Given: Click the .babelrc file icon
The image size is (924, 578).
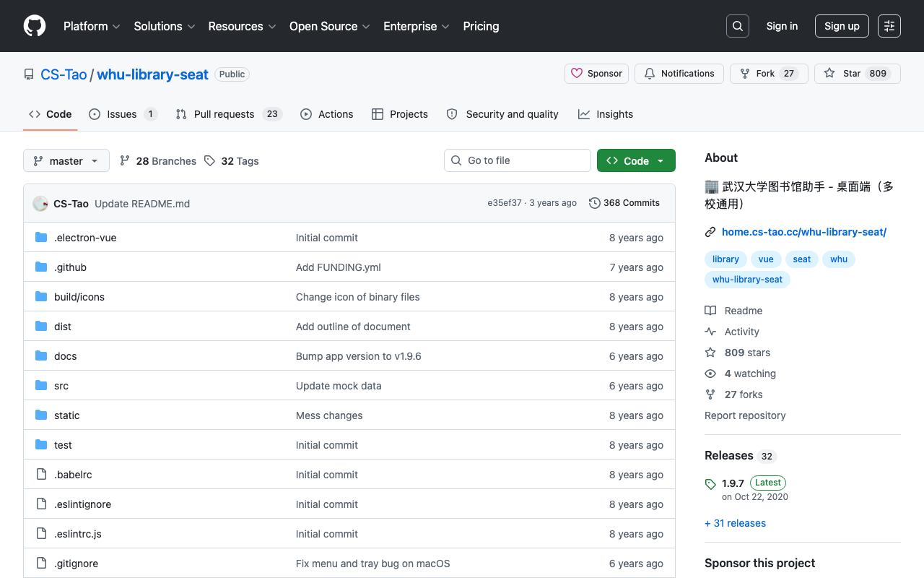Looking at the screenshot, I should (41, 475).
